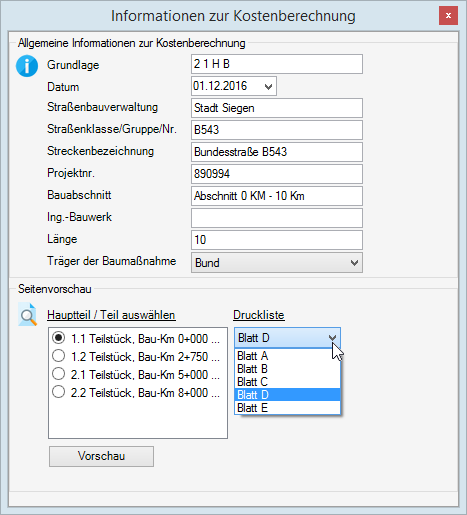Select radio 1.2 Teilstück, Bau-Km 2+750
Image resolution: width=467 pixels, height=515 pixels.
click(x=59, y=356)
